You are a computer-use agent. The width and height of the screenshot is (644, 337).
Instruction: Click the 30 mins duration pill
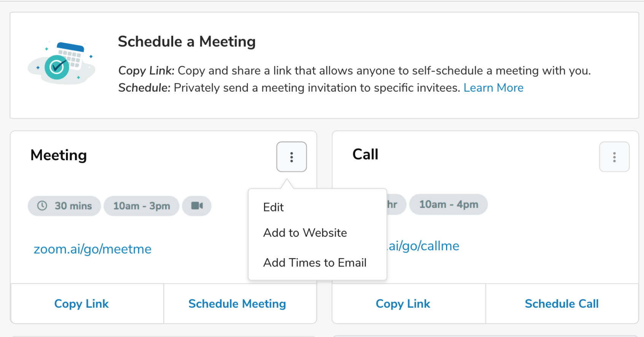pos(64,206)
